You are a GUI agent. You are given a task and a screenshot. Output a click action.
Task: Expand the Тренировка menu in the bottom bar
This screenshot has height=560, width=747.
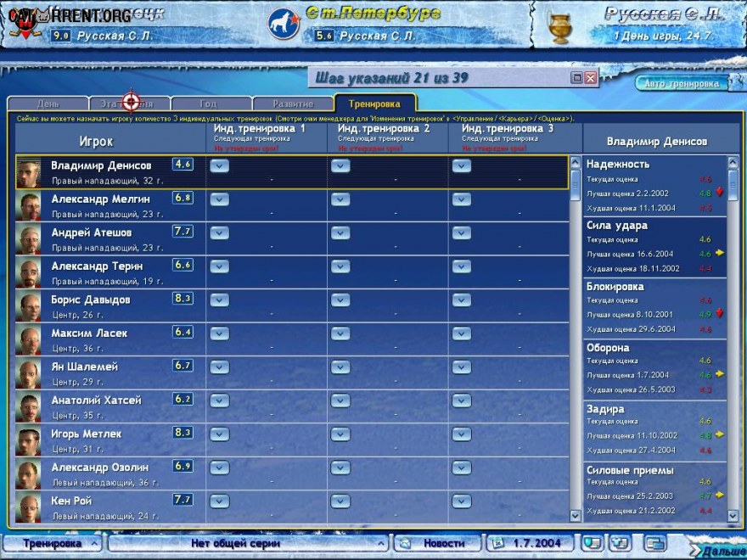53,543
